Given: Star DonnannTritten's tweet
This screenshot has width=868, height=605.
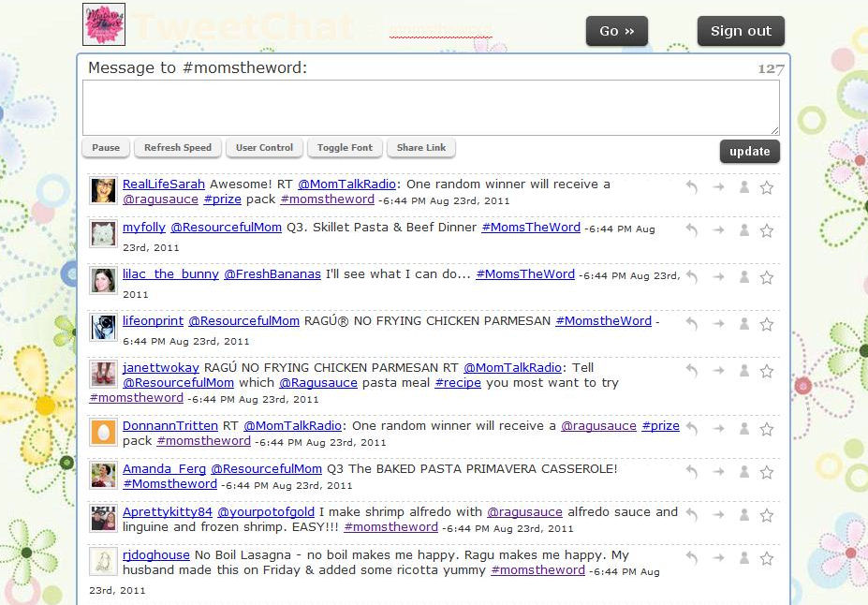Looking at the screenshot, I should (767, 429).
